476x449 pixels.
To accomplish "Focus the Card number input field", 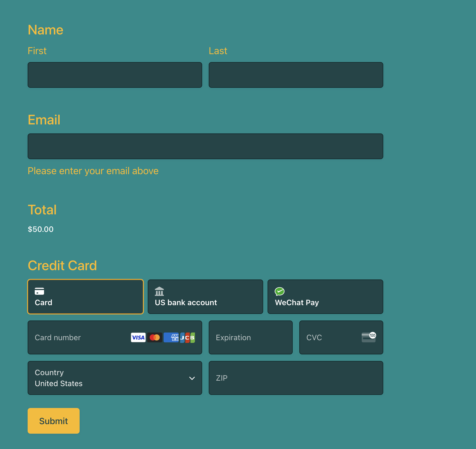I will (x=77, y=337).
